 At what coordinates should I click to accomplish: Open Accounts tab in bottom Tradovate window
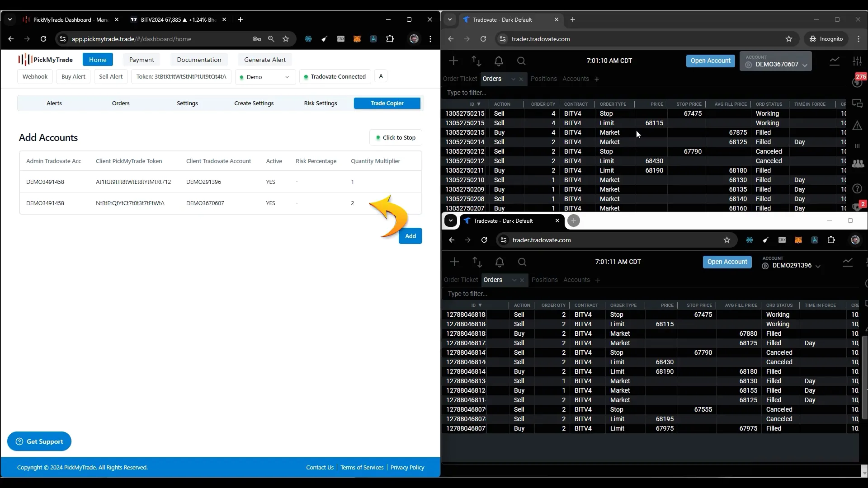point(576,280)
